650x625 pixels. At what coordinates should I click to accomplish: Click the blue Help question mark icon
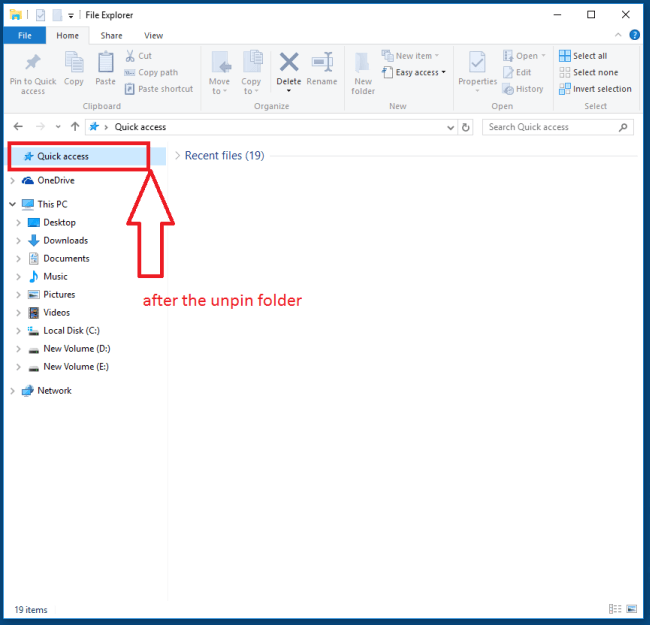pos(634,35)
